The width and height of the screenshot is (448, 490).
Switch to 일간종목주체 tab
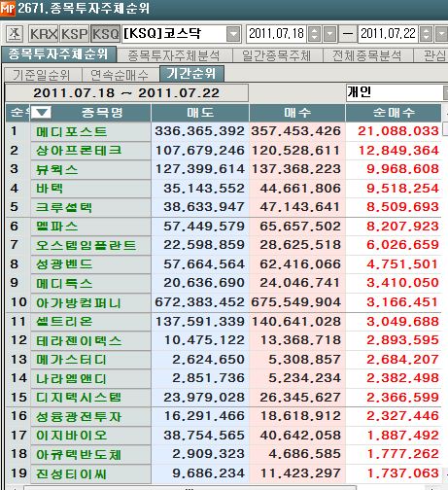pyautogui.click(x=277, y=55)
